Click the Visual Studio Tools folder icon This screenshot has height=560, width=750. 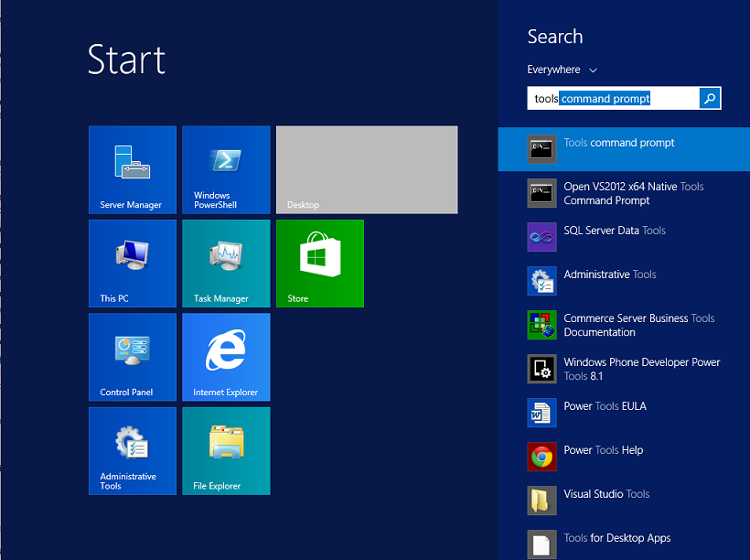pos(542,501)
